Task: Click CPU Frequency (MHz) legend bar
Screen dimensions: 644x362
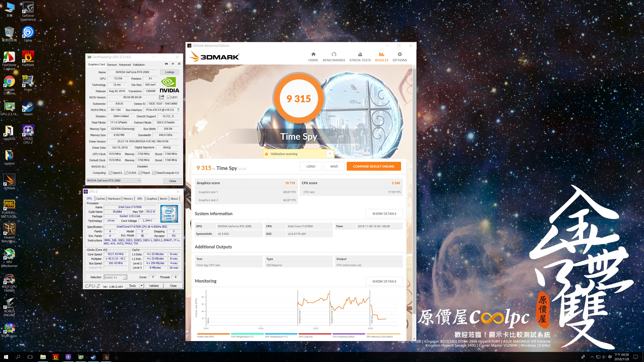Action: tap(349, 334)
